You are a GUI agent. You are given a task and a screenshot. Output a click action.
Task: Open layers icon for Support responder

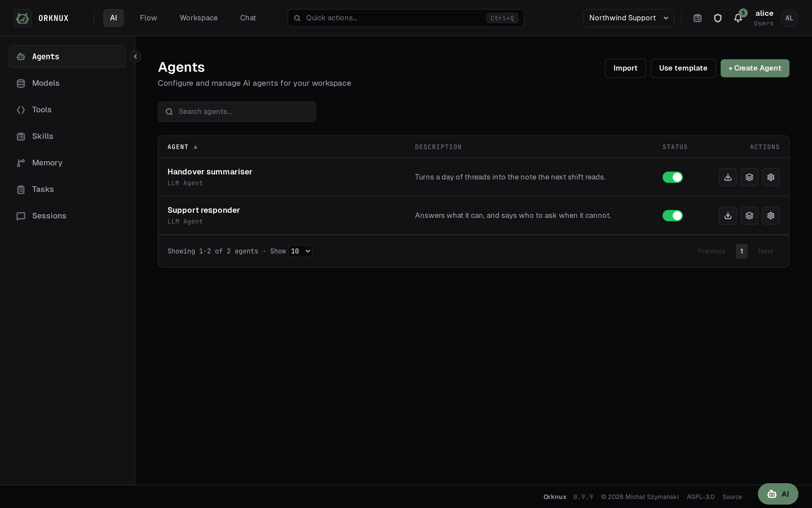point(749,215)
